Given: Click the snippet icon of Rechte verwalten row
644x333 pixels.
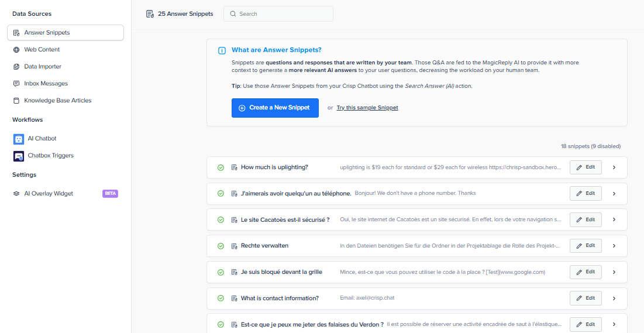Looking at the screenshot, I should 234,246.
